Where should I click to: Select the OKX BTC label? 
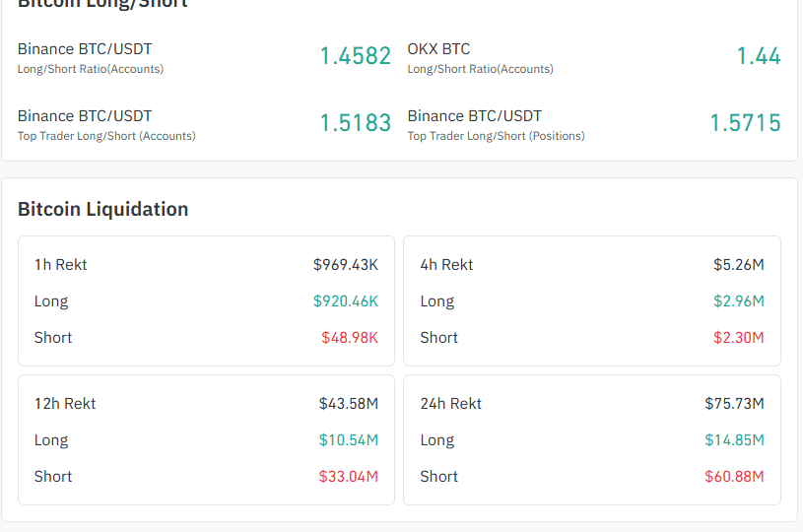(x=438, y=48)
